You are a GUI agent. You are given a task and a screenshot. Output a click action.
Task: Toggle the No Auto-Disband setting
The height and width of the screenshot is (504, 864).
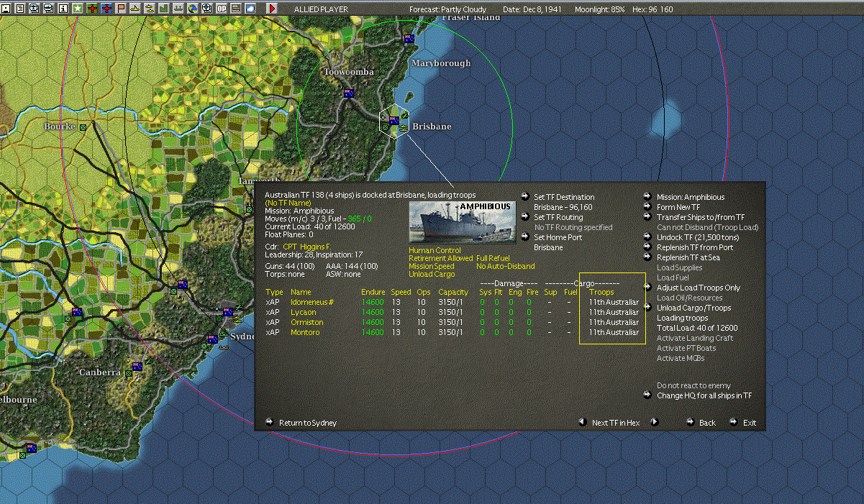pos(506,266)
